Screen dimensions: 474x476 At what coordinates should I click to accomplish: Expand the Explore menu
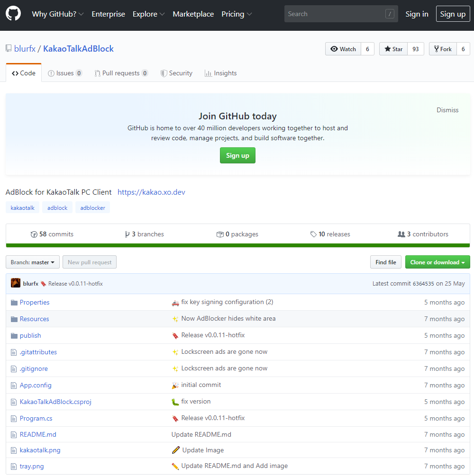coord(148,14)
